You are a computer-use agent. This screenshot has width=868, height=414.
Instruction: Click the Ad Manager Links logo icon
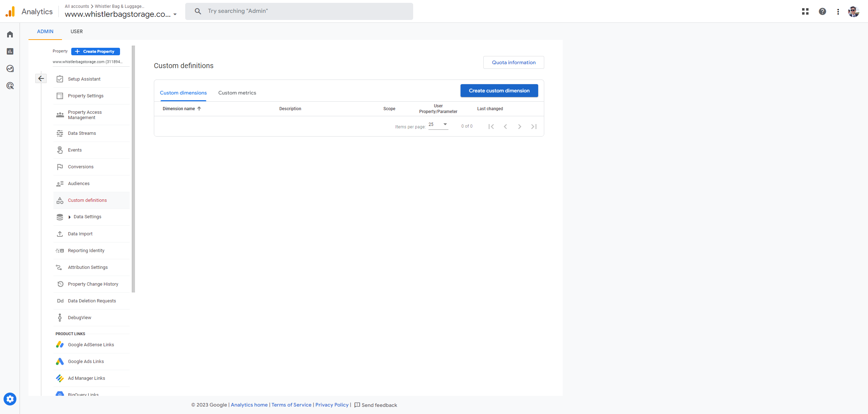[x=60, y=378]
